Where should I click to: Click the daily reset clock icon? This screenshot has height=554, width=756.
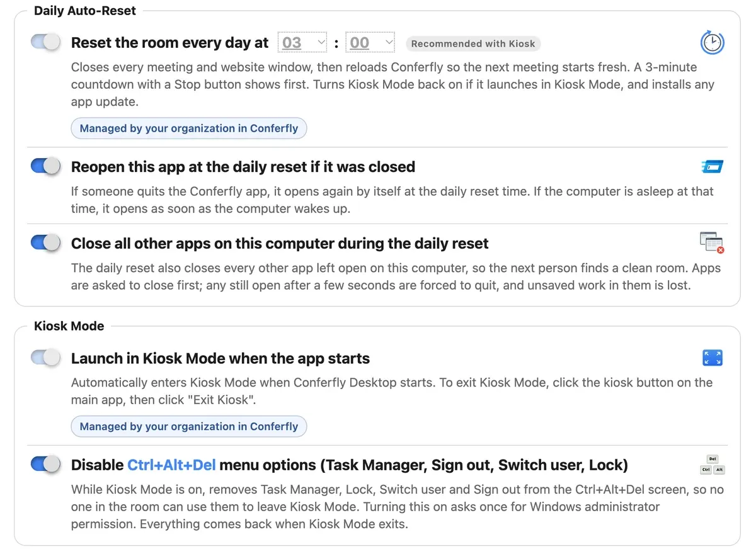coord(713,43)
